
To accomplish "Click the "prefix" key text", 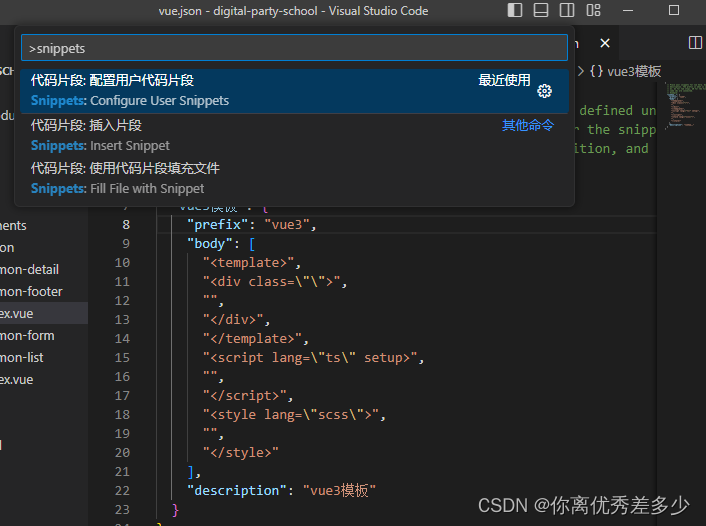I will click(x=217, y=224).
